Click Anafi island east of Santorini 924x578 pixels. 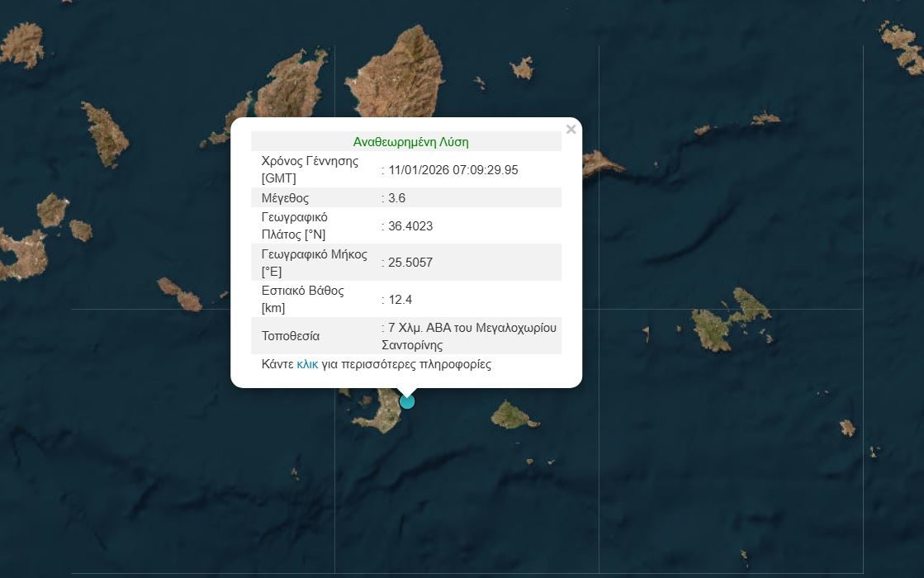(x=513, y=415)
